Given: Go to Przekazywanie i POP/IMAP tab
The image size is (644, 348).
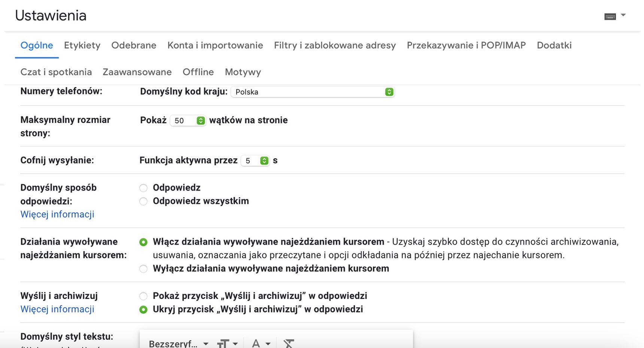Looking at the screenshot, I should pos(467,45).
